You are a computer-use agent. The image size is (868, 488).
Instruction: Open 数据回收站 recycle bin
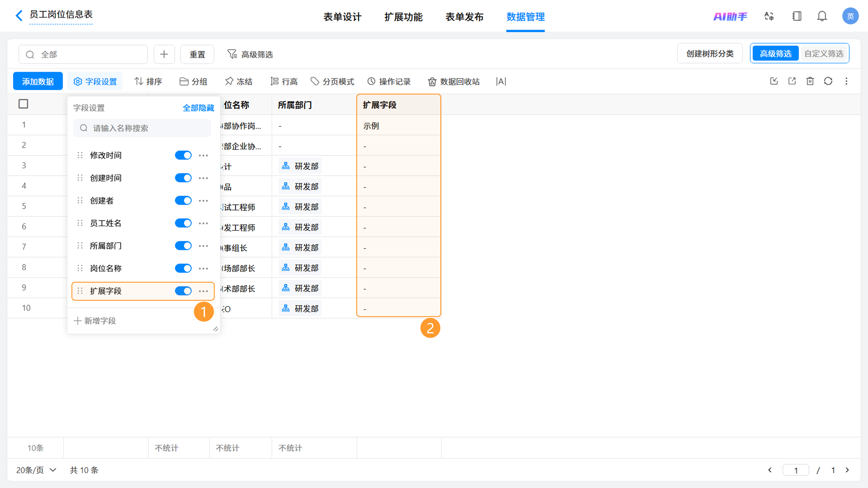point(453,81)
